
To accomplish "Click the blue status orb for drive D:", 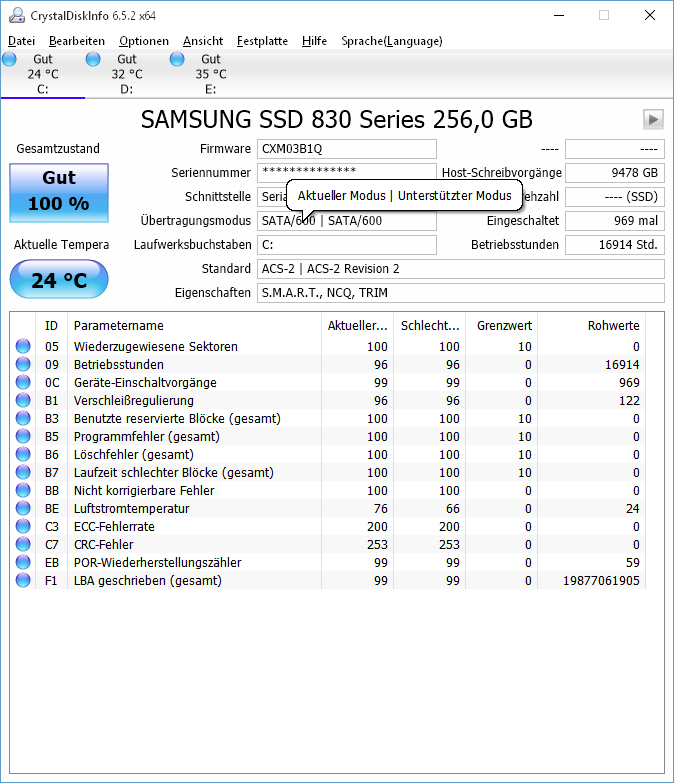I will point(93,59).
